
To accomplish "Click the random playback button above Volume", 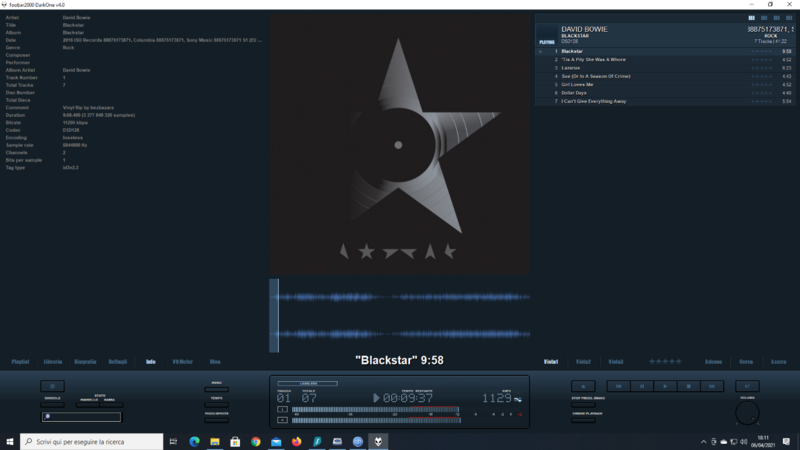I will tap(747, 386).
